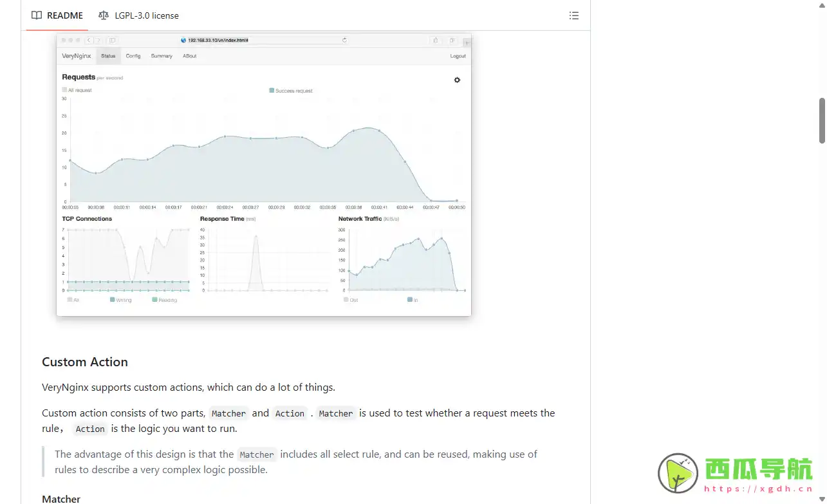Click the gear settings icon on the Requests chart
The image size is (827, 504).
point(457,80)
